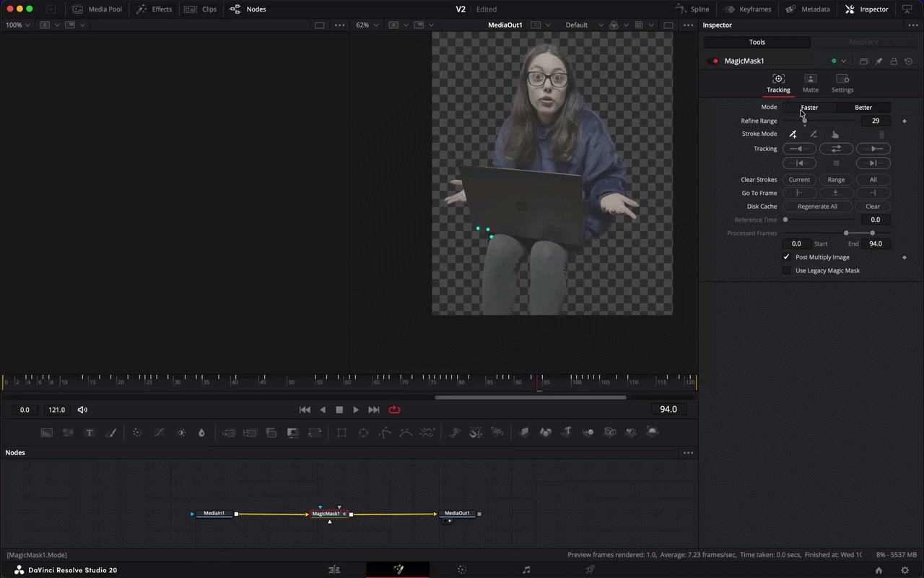Screen dimensions: 924x578
Task: Add a Rectangle mask from the toolbar
Action: coord(342,433)
